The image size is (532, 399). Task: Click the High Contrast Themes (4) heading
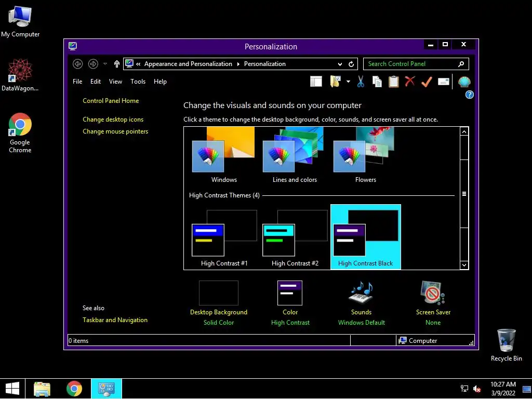pos(224,195)
